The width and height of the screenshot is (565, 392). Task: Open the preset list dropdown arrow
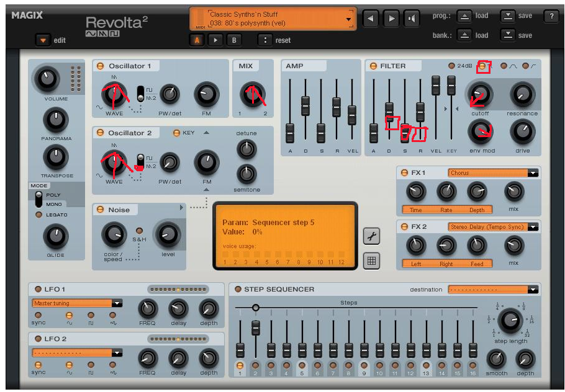click(x=348, y=19)
